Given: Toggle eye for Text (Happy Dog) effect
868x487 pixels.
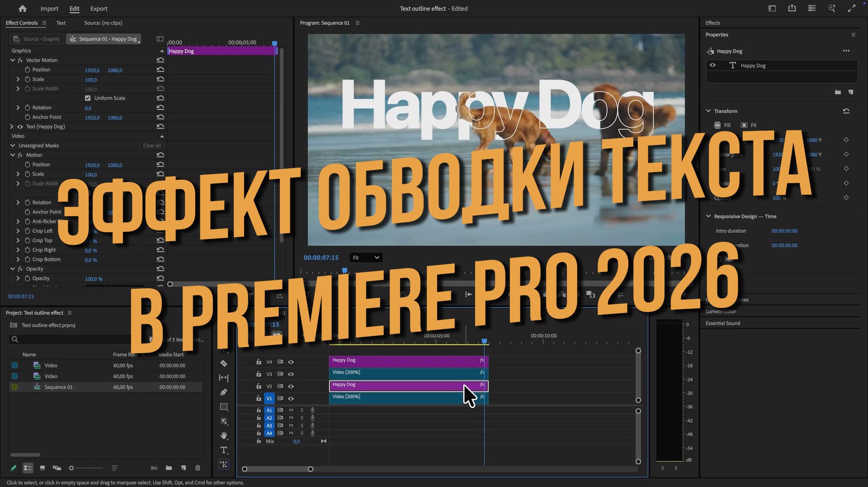Looking at the screenshot, I should 20,126.
